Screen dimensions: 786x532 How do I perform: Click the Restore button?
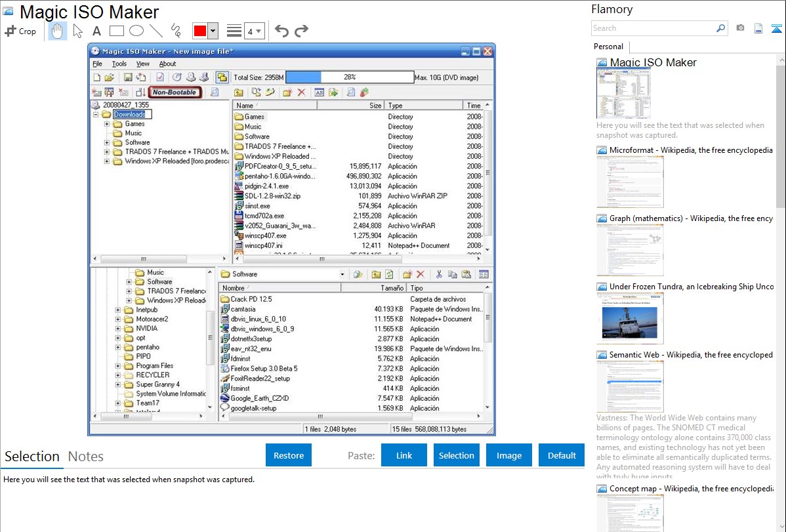click(289, 455)
